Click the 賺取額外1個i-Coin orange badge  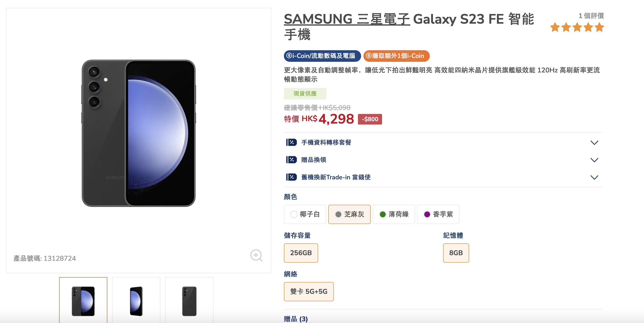(397, 56)
